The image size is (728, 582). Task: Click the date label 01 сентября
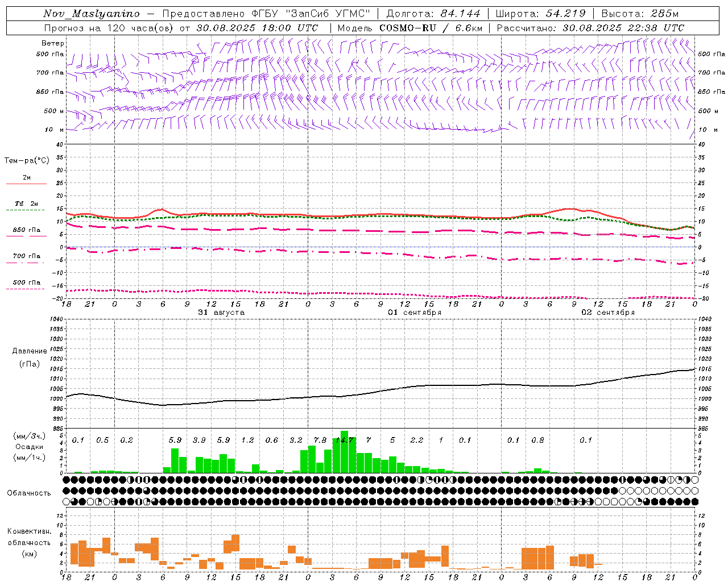[x=415, y=313]
